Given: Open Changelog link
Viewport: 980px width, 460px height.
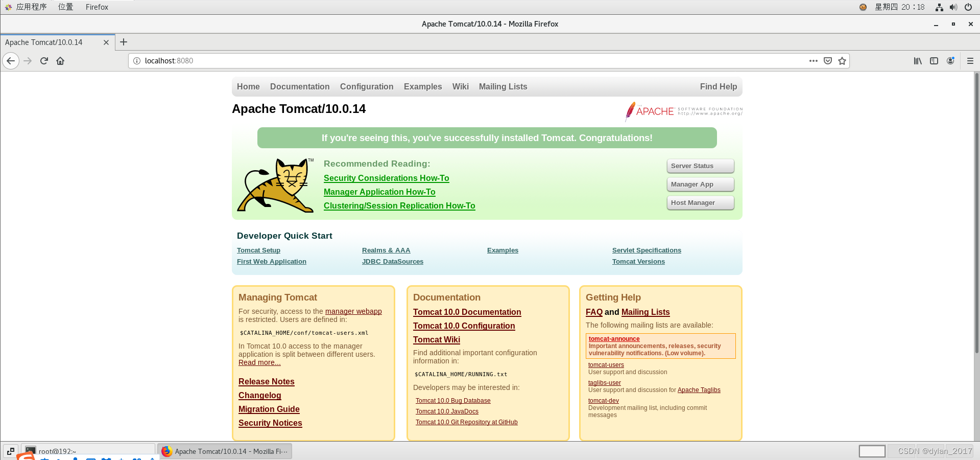Looking at the screenshot, I should click(259, 396).
